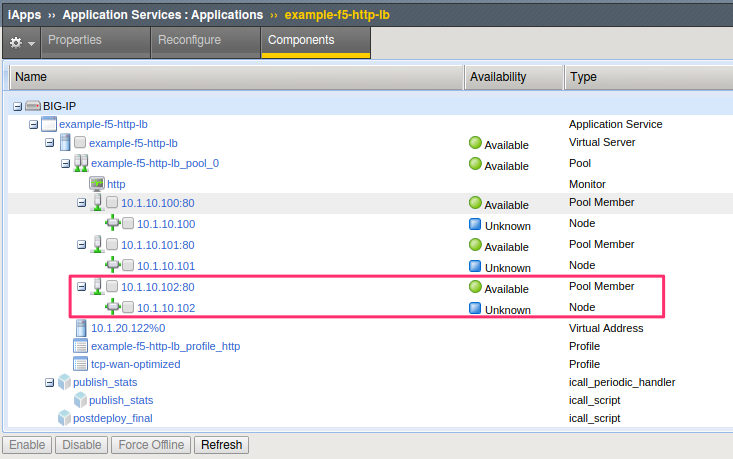Click the http monitor icon
Image resolution: width=733 pixels, height=459 pixels.
pos(97,184)
